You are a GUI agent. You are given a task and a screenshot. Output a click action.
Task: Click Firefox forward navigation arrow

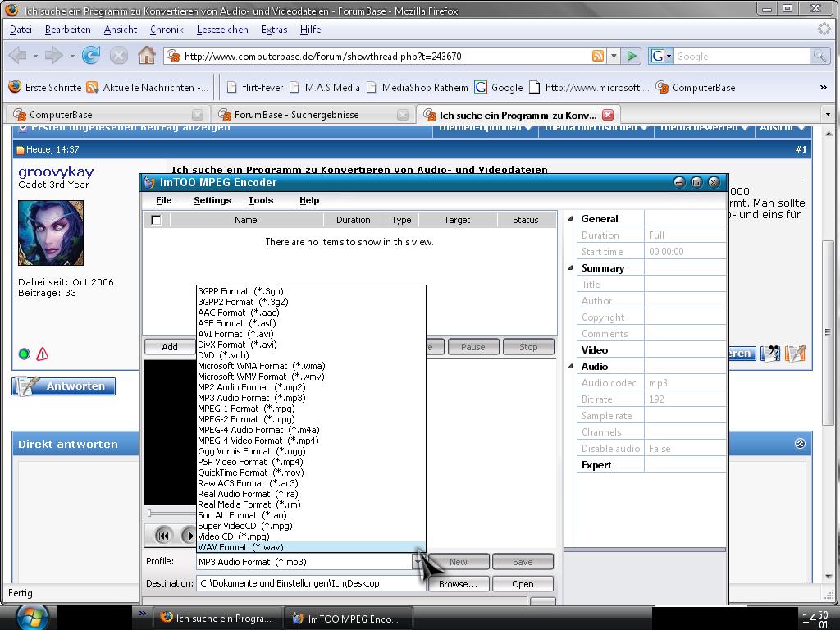(x=53, y=55)
